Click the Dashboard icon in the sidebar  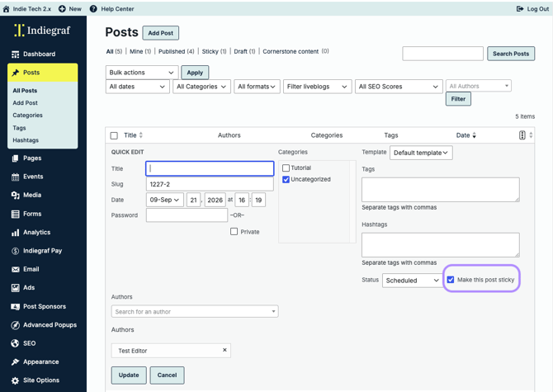point(15,54)
